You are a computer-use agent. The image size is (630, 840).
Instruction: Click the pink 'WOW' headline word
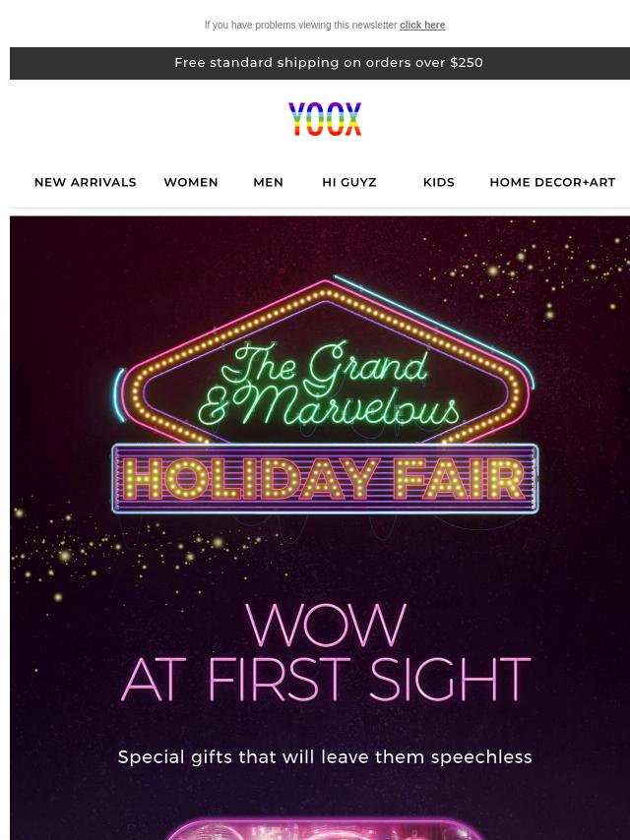[x=326, y=625]
